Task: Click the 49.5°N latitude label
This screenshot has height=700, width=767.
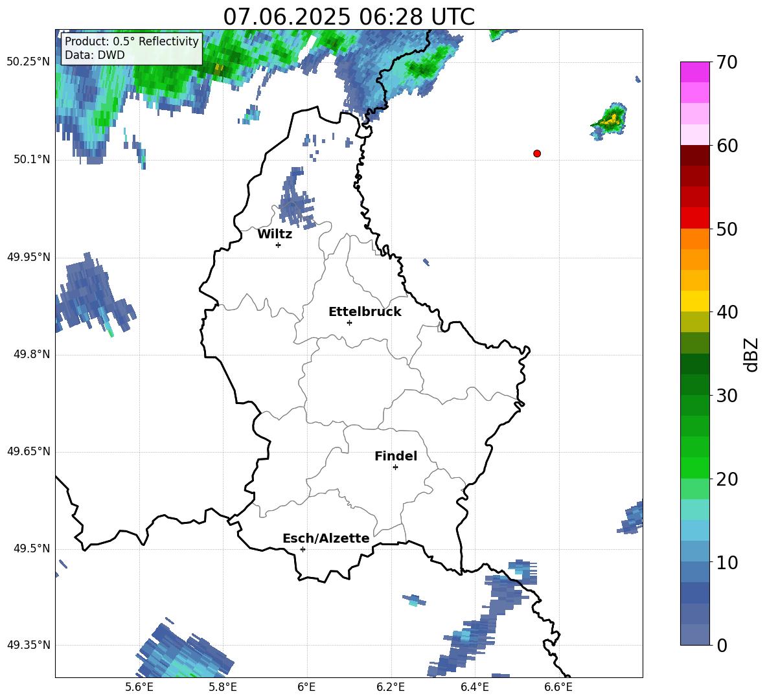Action: (x=31, y=548)
